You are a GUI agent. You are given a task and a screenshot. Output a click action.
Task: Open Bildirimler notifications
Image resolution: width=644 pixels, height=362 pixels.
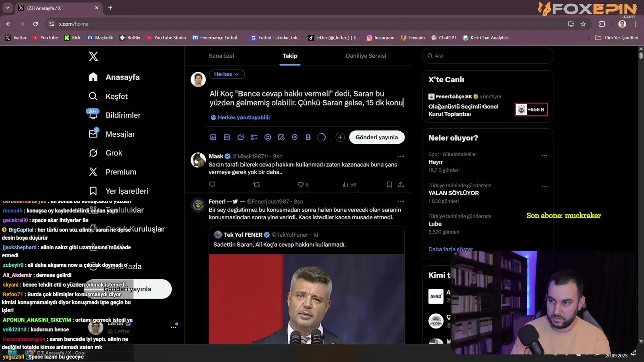click(x=114, y=115)
